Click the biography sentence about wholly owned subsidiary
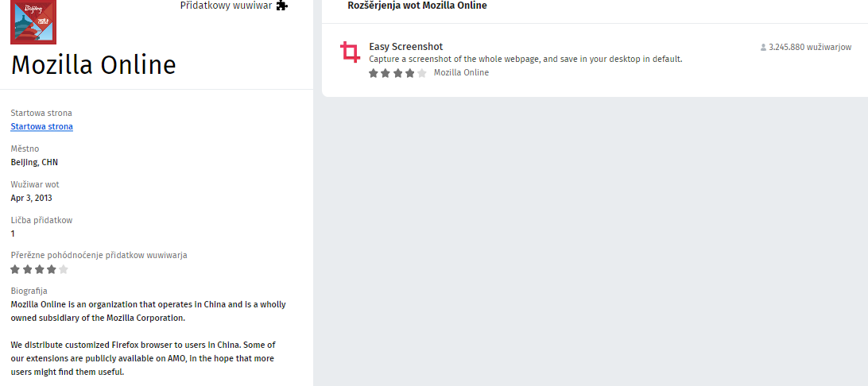The width and height of the screenshot is (868, 386). (x=149, y=311)
